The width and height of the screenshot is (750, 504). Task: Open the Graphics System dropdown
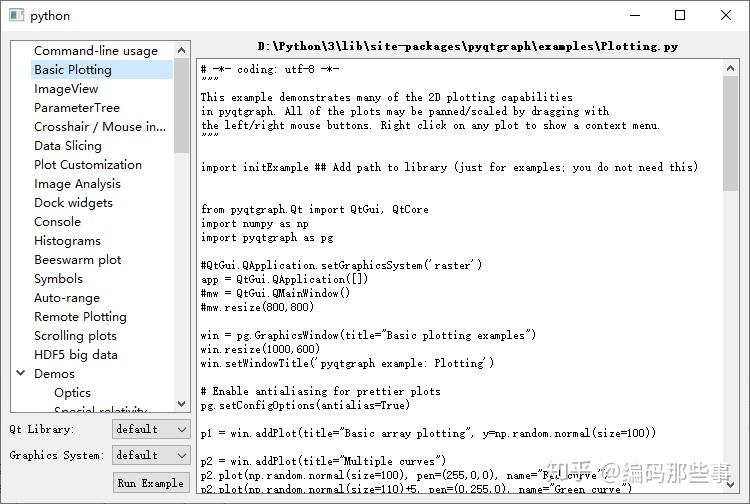[x=151, y=455]
